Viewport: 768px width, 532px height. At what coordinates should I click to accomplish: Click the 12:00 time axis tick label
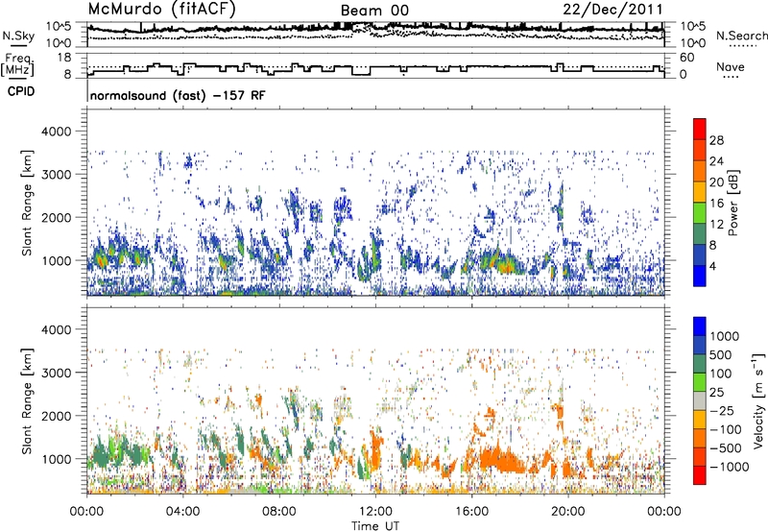tap(375, 512)
